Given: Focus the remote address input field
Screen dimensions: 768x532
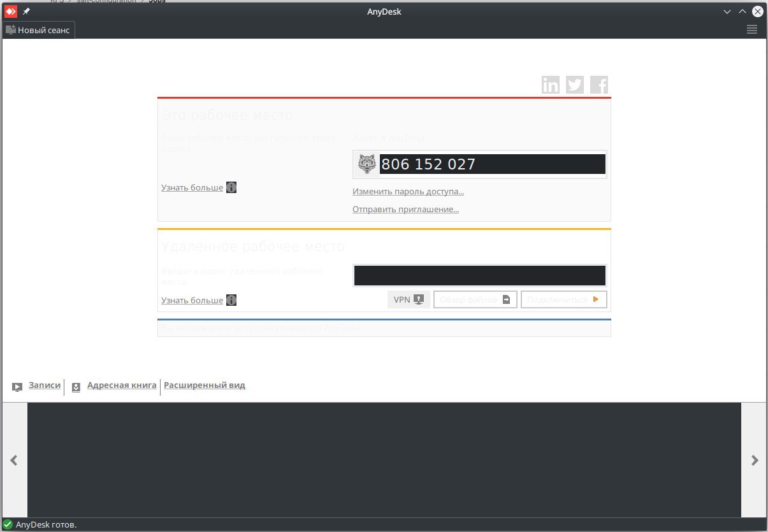Looking at the screenshot, I should point(480,276).
